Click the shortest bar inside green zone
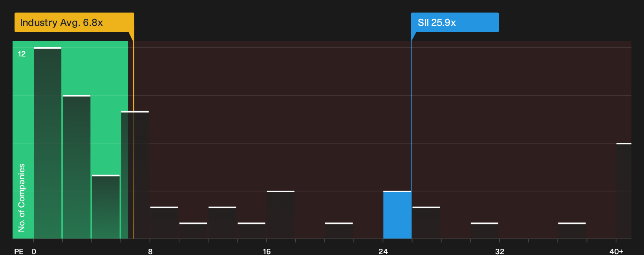Viewport: 644px width, 255px height. point(106,207)
